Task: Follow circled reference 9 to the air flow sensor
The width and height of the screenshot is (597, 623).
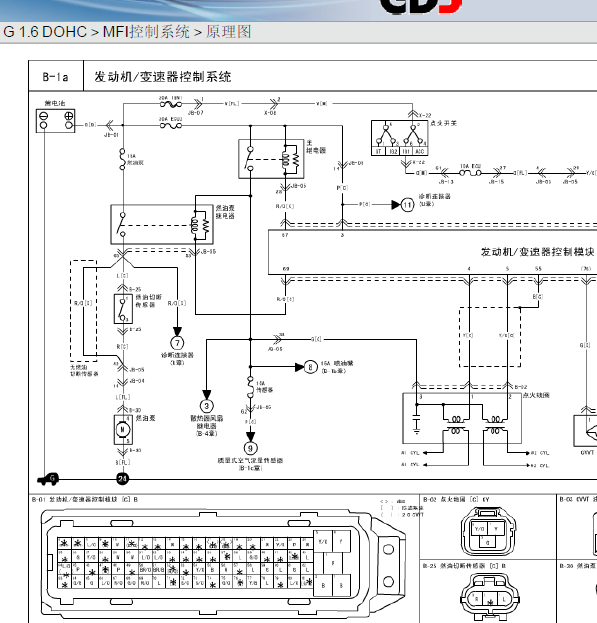Action: pyautogui.click(x=250, y=449)
